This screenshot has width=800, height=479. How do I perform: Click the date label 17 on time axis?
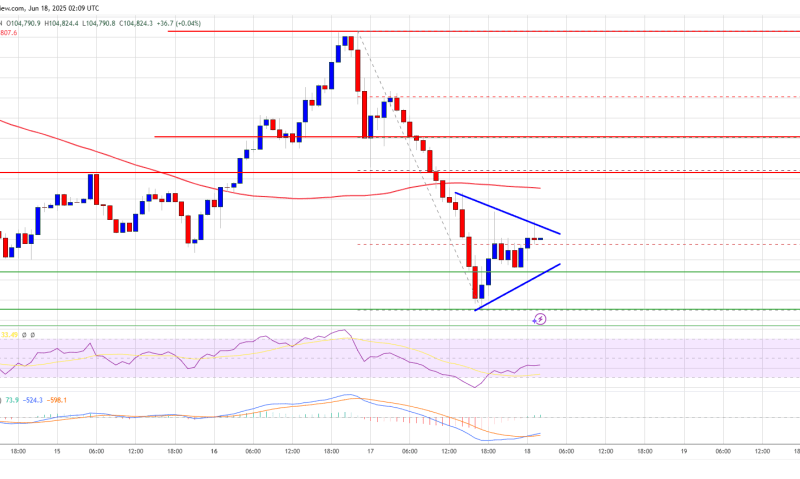coord(370,451)
